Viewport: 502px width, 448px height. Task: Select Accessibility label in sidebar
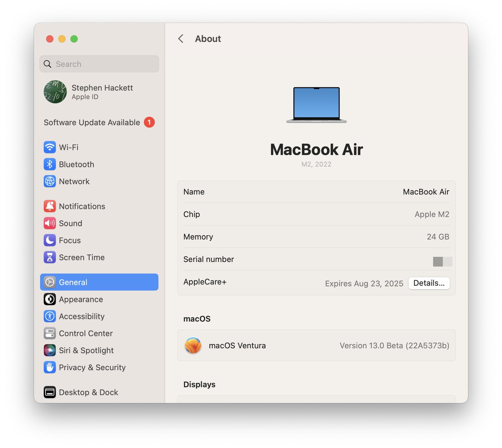(82, 316)
